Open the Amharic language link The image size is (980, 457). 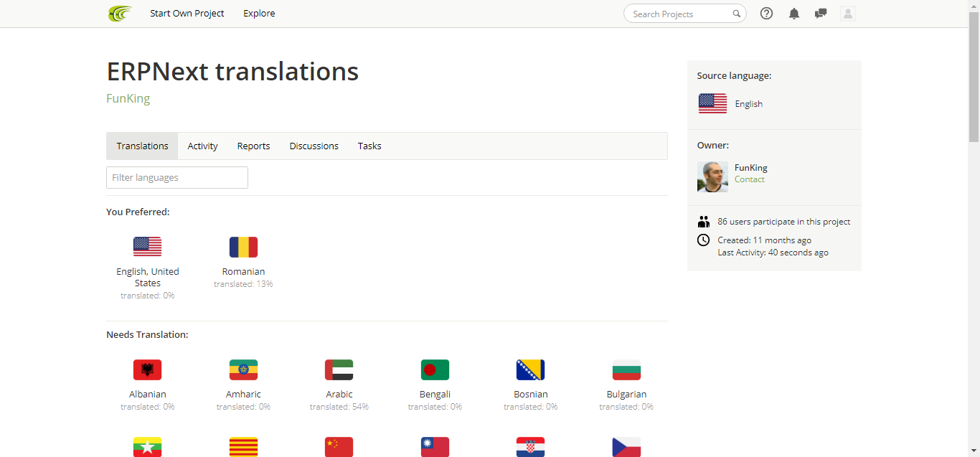(243, 395)
